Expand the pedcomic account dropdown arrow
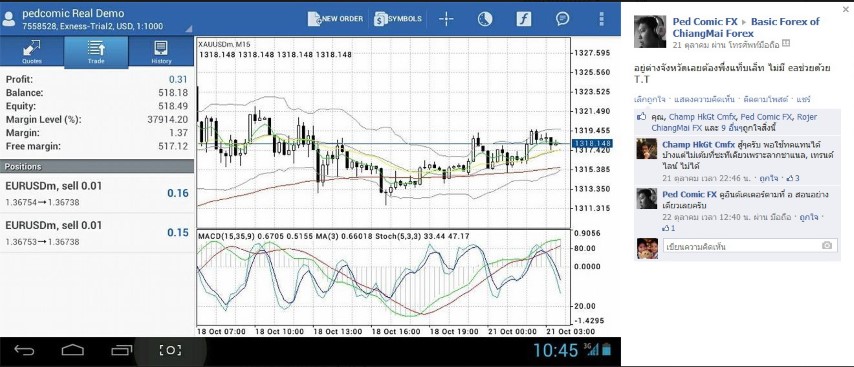854x367 pixels. pyautogui.click(x=188, y=29)
